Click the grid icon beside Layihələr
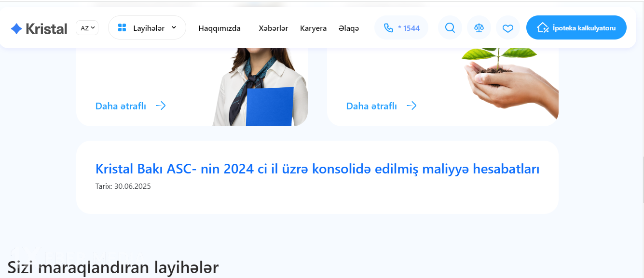The height and width of the screenshot is (278, 644). point(122,28)
